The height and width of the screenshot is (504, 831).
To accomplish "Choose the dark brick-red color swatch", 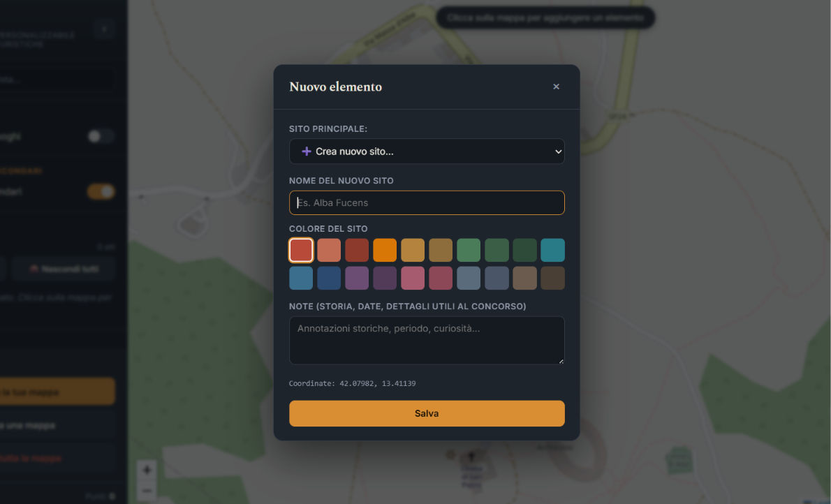I will click(357, 250).
